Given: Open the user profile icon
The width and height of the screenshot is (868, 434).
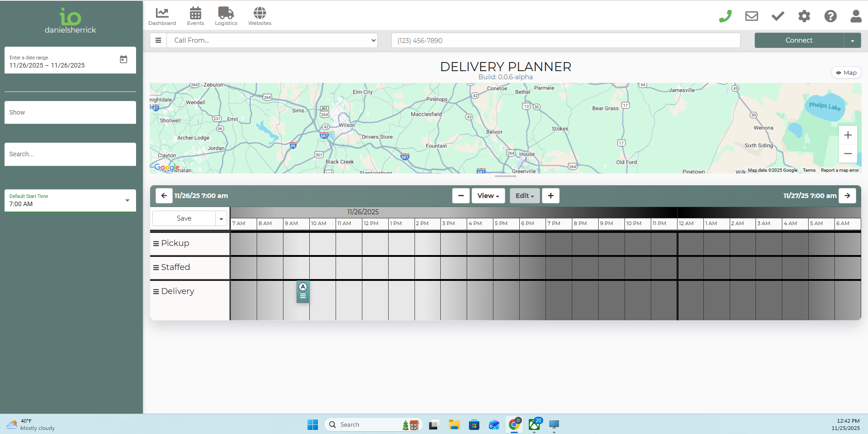Looking at the screenshot, I should point(856,16).
